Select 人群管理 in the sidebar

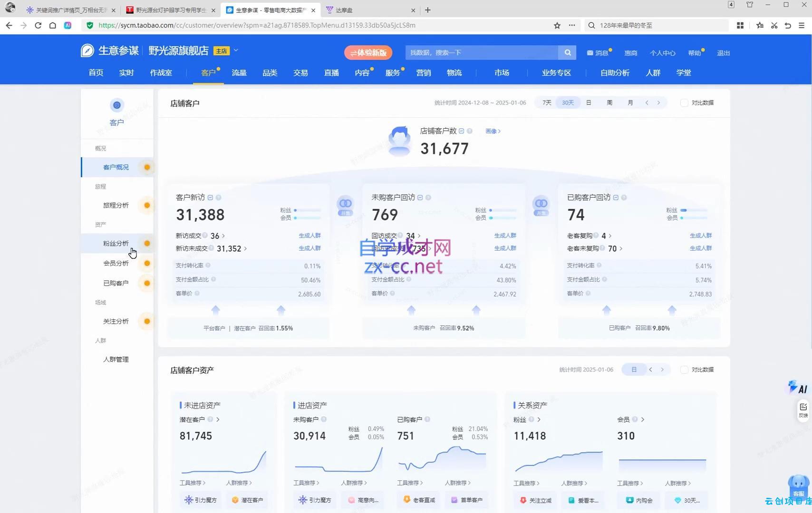point(116,360)
